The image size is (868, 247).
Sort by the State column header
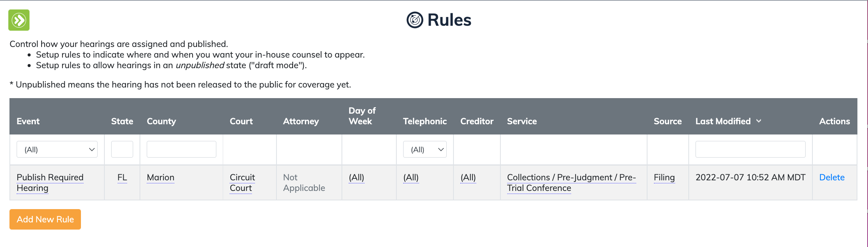(x=122, y=121)
